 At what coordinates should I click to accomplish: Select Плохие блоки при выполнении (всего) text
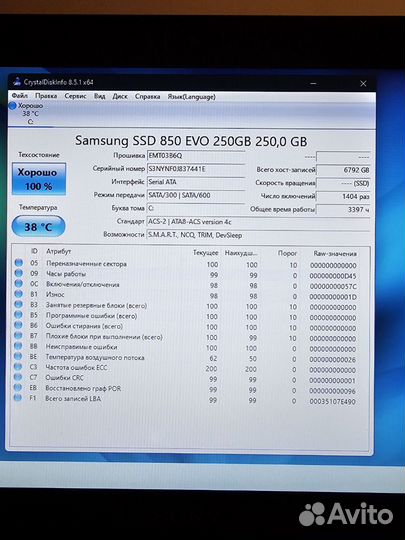click(x=104, y=337)
